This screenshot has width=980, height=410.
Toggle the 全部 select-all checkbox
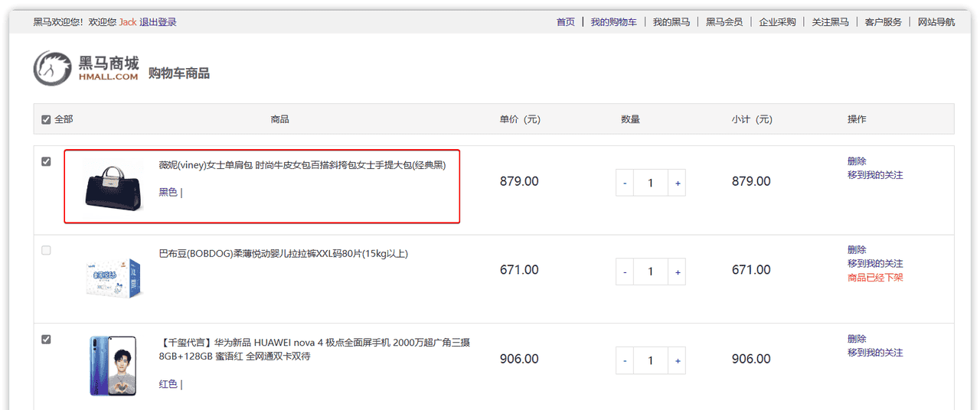[x=46, y=119]
